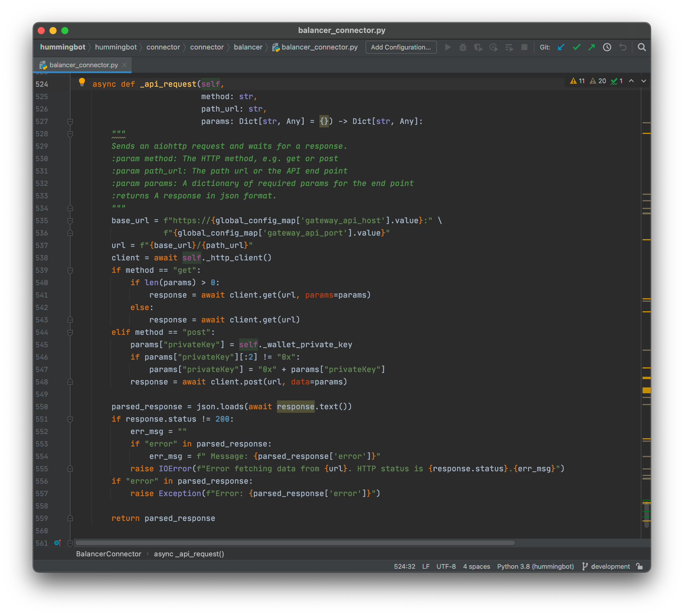This screenshot has width=684, height=616.
Task: Select the balancer_connector.py editor tab
Action: (83, 65)
